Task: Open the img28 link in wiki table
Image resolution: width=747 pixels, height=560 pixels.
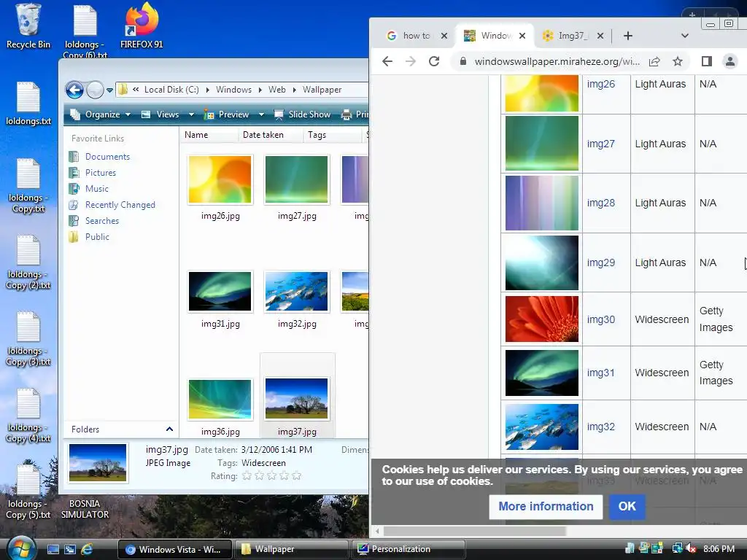Action: (x=601, y=203)
